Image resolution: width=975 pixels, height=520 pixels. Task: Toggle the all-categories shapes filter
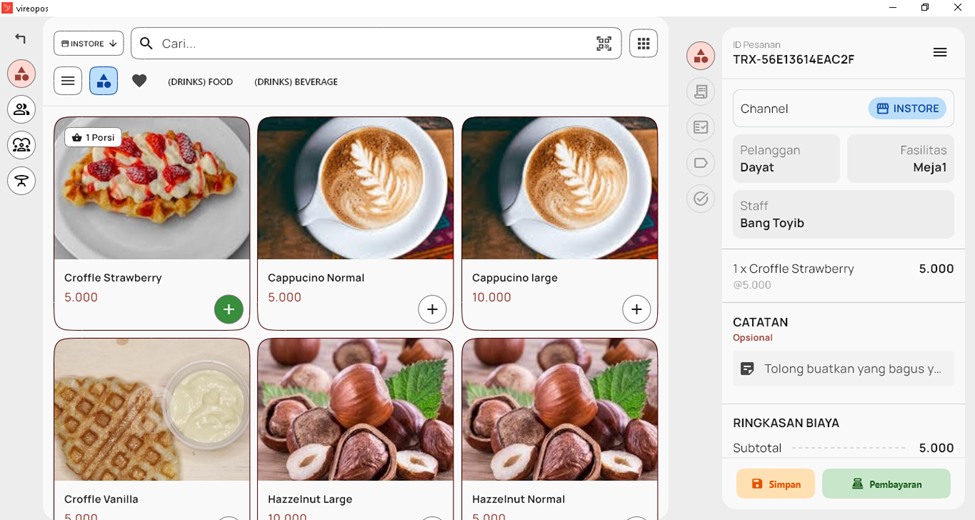[103, 81]
